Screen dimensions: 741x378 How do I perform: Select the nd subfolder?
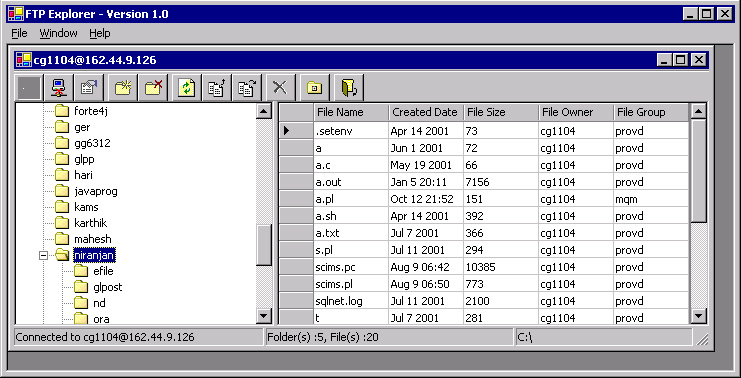(99, 303)
